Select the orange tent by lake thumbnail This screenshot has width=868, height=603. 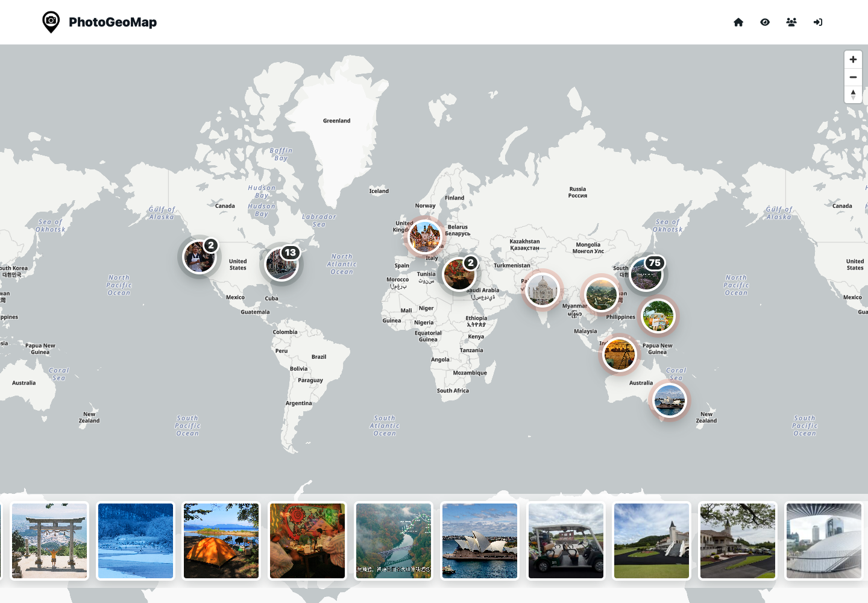click(x=221, y=541)
